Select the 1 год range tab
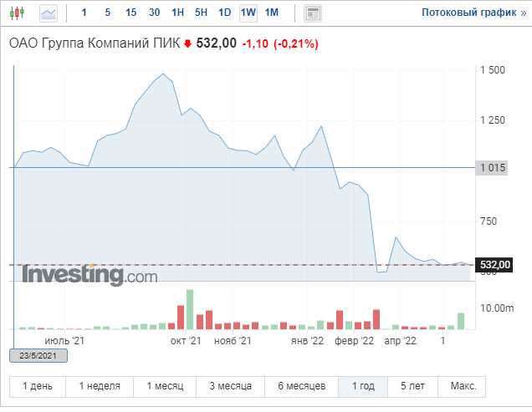532x412 pixels. point(363,386)
